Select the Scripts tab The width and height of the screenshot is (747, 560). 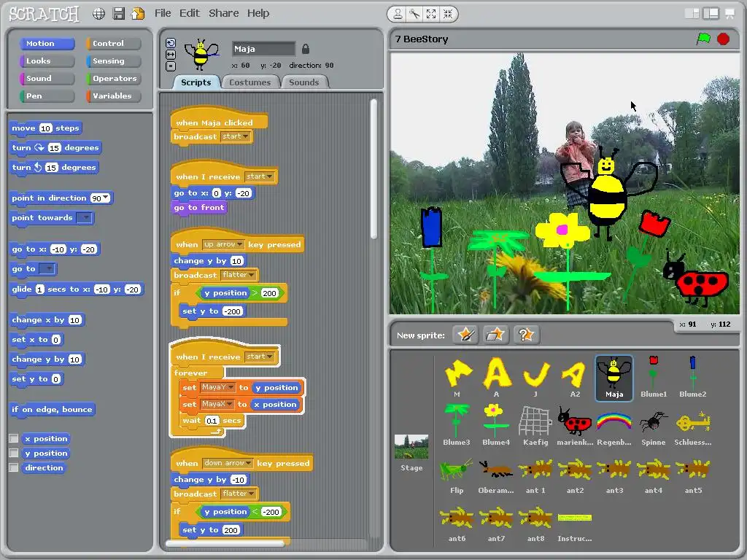click(x=196, y=82)
